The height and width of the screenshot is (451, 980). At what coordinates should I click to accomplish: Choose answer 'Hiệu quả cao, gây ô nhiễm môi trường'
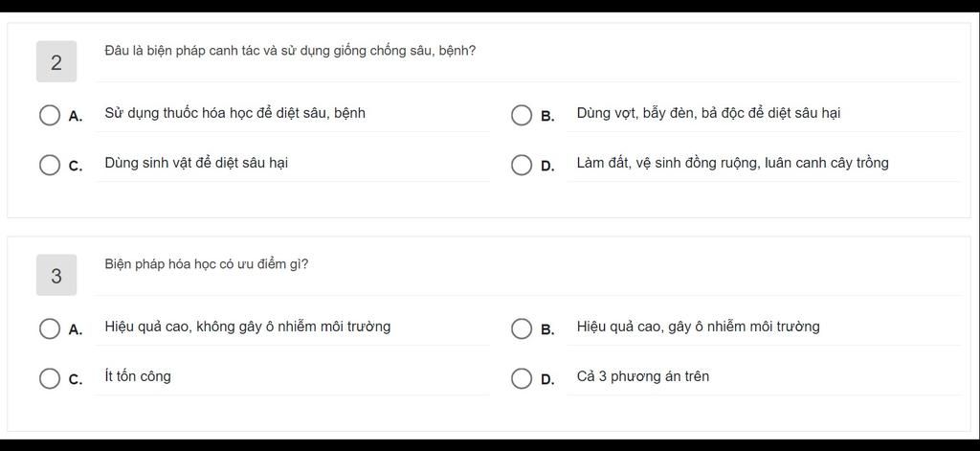(x=698, y=327)
